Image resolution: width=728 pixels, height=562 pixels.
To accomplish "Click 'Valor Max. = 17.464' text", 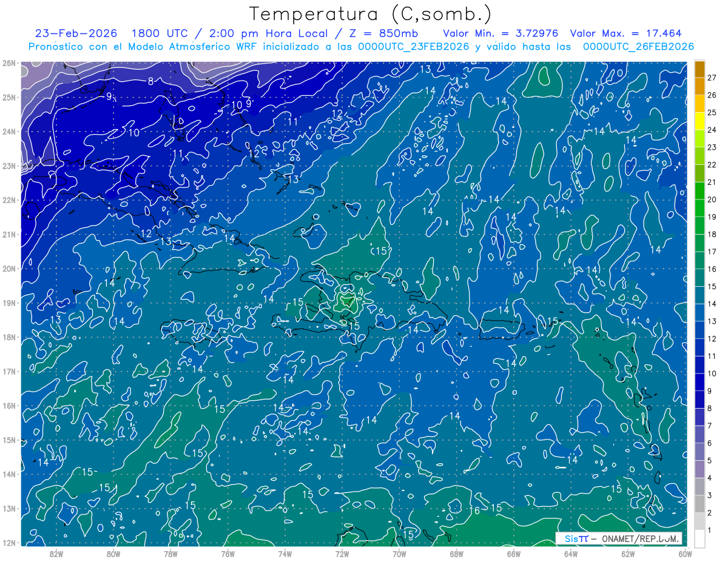I will (627, 33).
